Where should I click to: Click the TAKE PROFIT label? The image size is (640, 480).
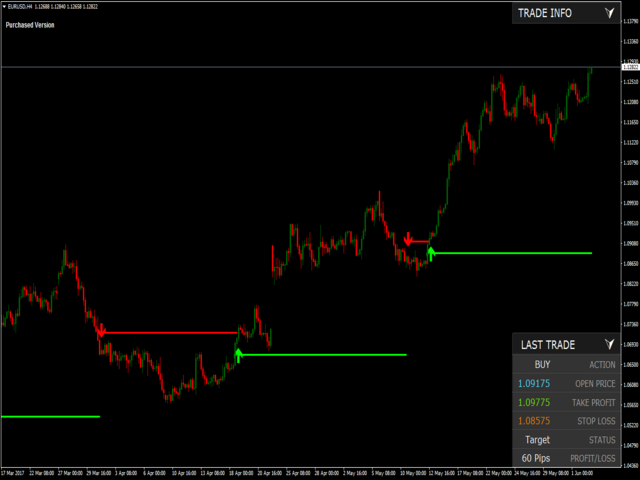coord(593,403)
